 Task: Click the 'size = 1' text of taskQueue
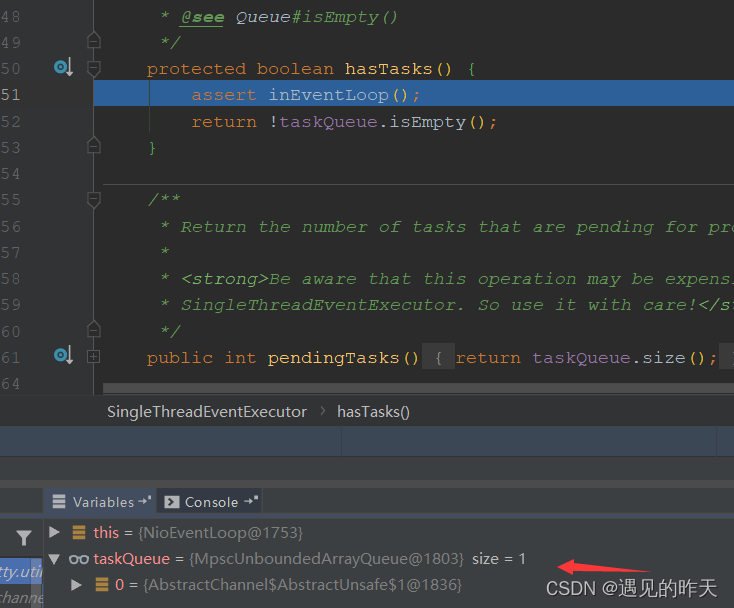click(x=499, y=559)
